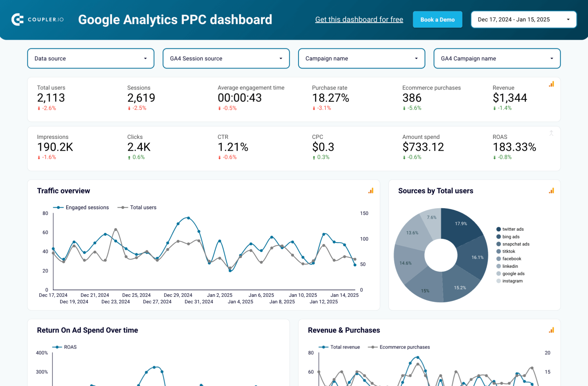Click the chart icon on Revenue & Purchases
Screen dimensions: 588x386
pos(551,329)
